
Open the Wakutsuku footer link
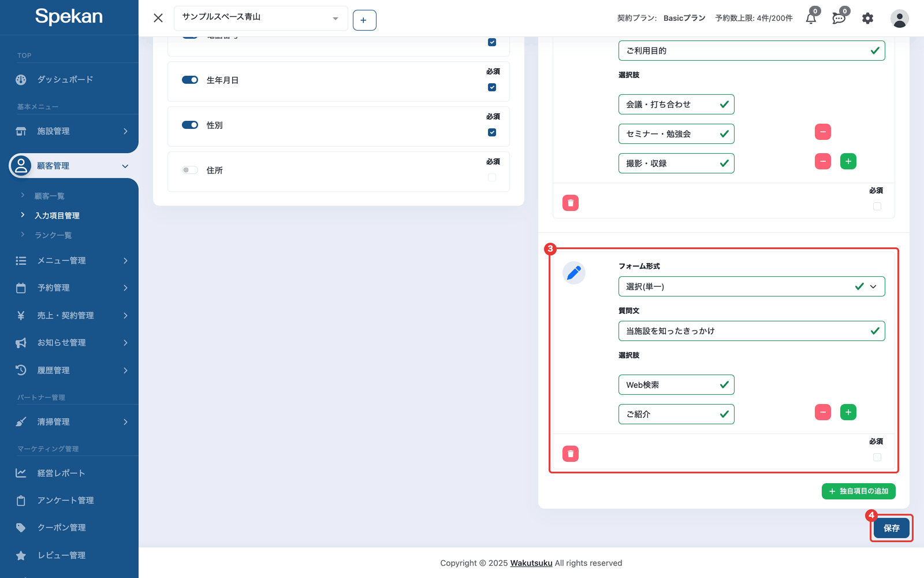click(x=531, y=563)
